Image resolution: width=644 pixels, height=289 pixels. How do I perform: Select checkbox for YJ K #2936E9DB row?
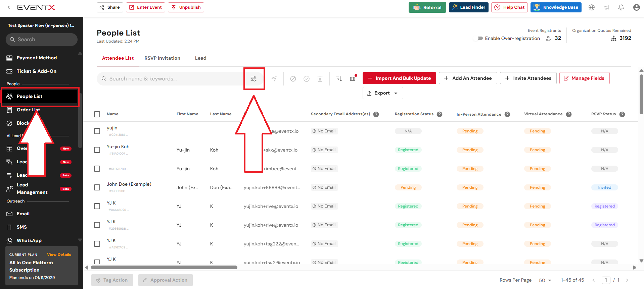tap(97, 225)
